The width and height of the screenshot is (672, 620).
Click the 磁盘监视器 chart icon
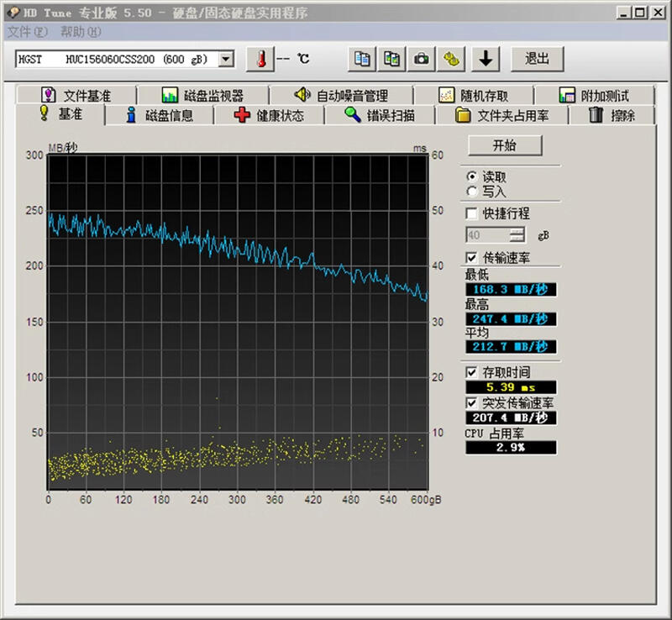click(170, 95)
